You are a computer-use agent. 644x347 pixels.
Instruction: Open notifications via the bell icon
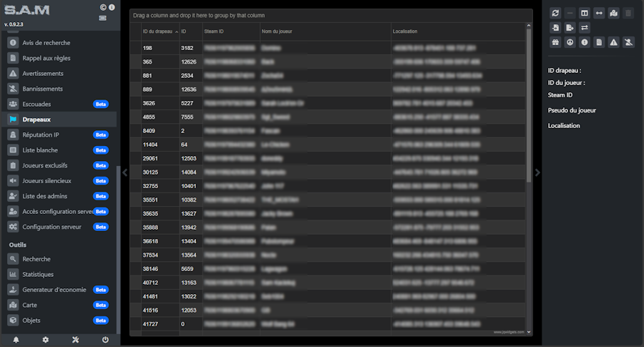16,340
